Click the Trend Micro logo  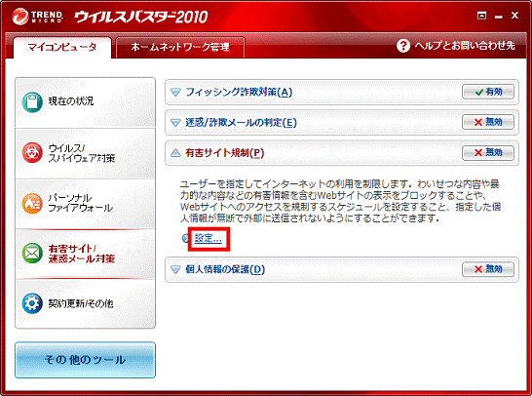click(x=37, y=17)
